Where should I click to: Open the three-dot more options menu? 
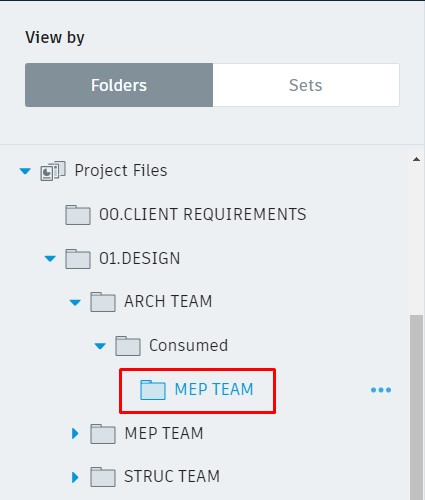click(381, 390)
